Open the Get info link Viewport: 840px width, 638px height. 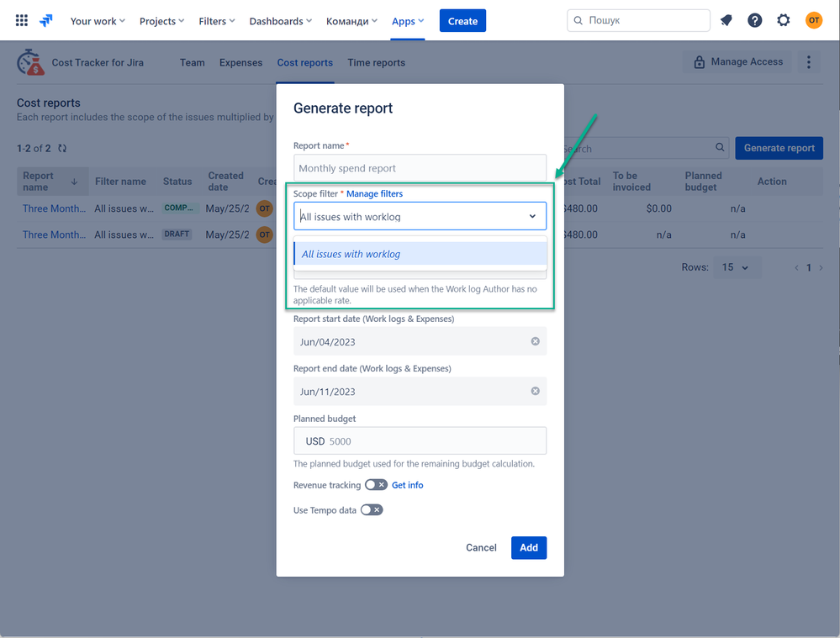point(407,485)
